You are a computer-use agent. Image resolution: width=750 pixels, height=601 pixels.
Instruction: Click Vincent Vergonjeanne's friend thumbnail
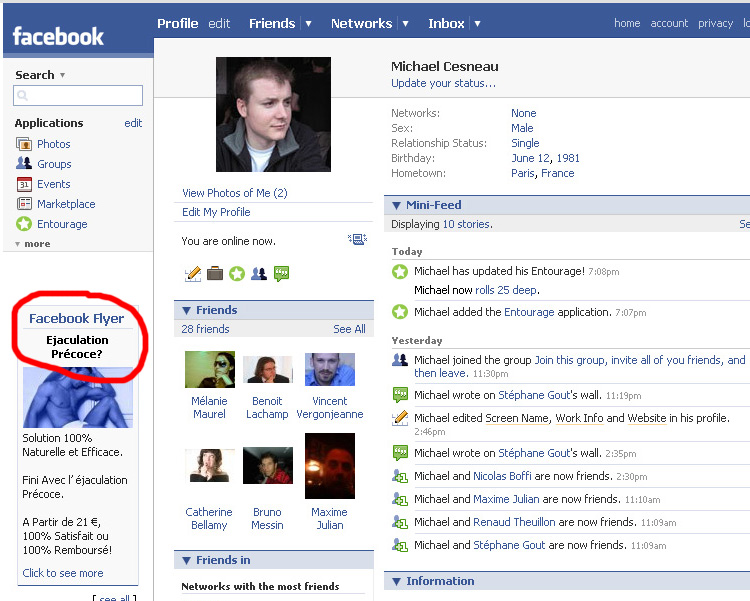[330, 369]
